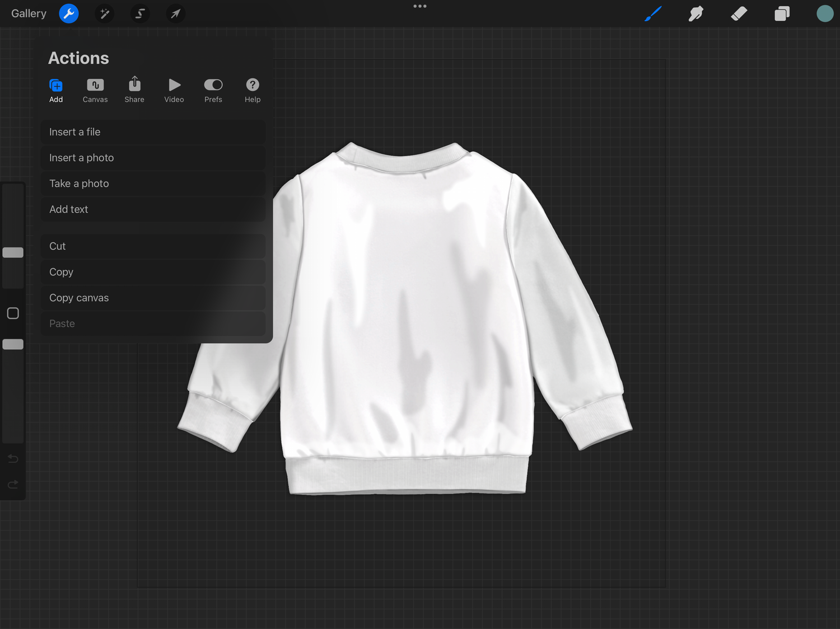
Task: Open the Share tab
Action: 134,90
